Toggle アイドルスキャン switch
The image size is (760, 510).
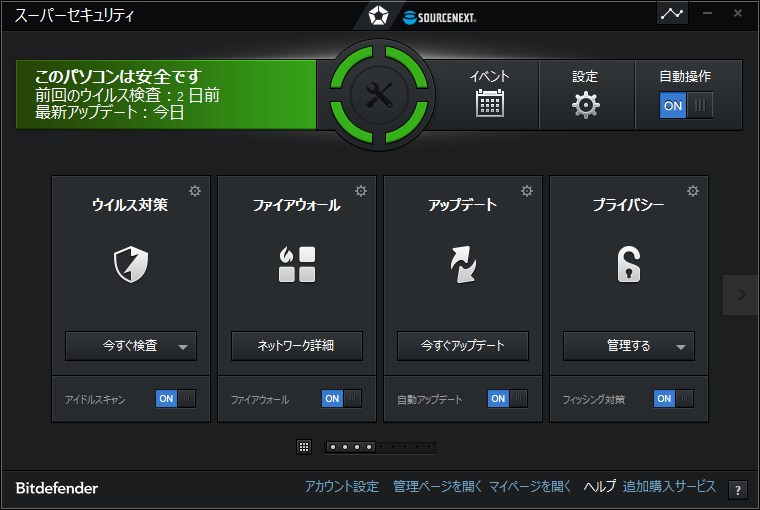click(175, 398)
